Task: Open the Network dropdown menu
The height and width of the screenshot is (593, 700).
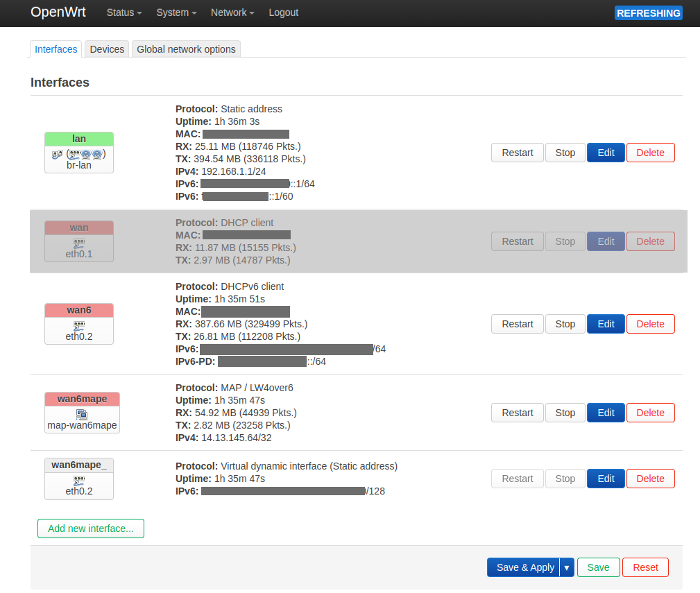Action: pyautogui.click(x=232, y=12)
